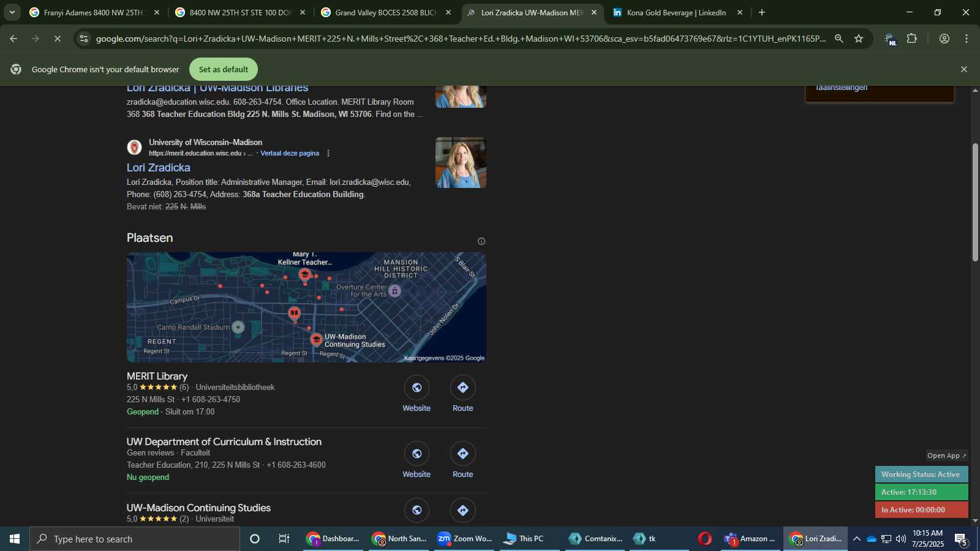
Task: Bookmark this page with the star icon
Action: point(859,39)
